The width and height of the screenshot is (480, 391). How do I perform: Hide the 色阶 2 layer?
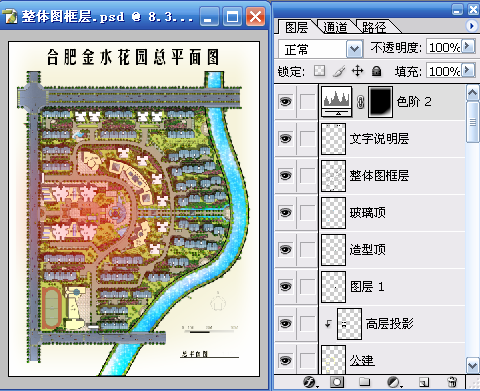pyautogui.click(x=285, y=101)
